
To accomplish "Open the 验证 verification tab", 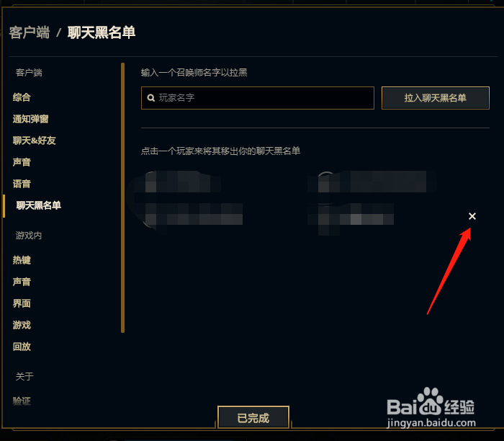I will tap(22, 401).
